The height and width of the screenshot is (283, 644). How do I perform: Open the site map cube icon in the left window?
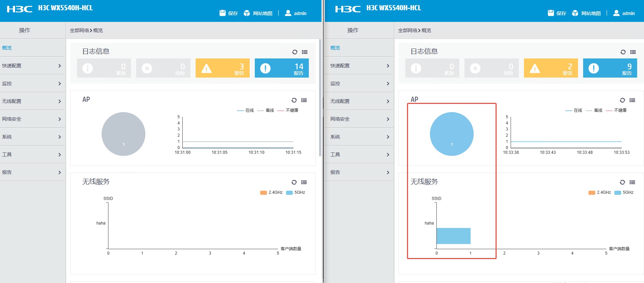pos(247,13)
